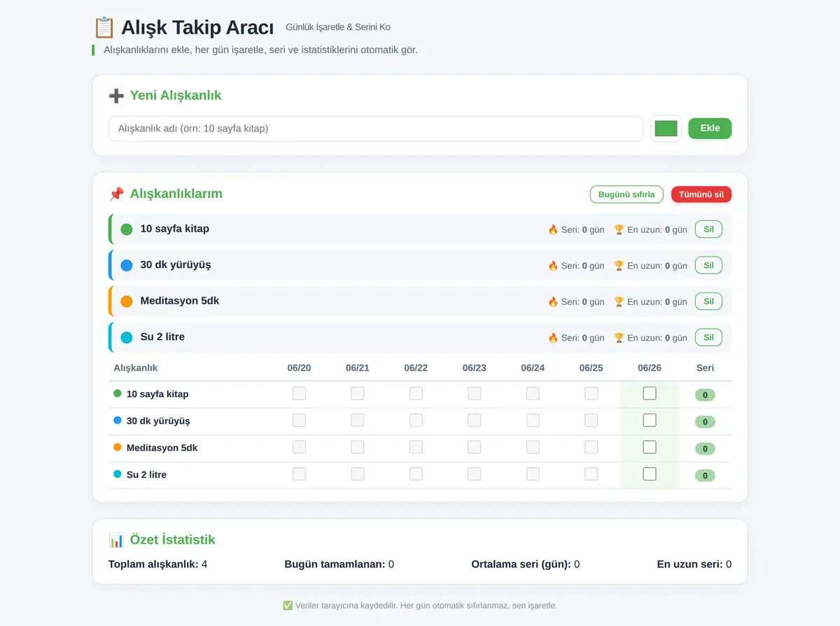Click the Seri column header
The height and width of the screenshot is (626, 840).
pos(705,368)
